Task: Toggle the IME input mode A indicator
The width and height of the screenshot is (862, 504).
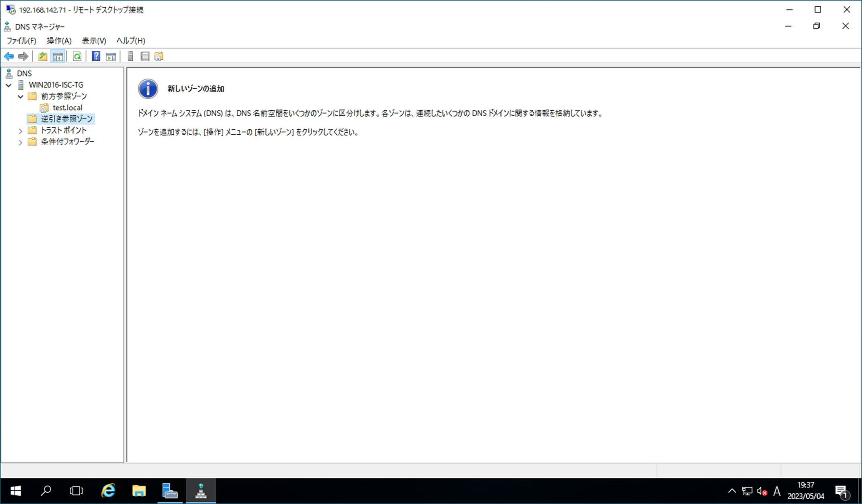Action: [x=776, y=491]
